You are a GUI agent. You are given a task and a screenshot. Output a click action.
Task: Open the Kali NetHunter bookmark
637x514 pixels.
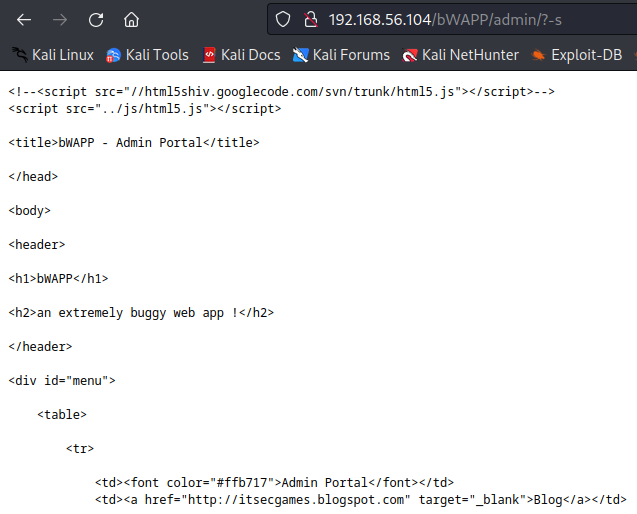click(x=460, y=55)
